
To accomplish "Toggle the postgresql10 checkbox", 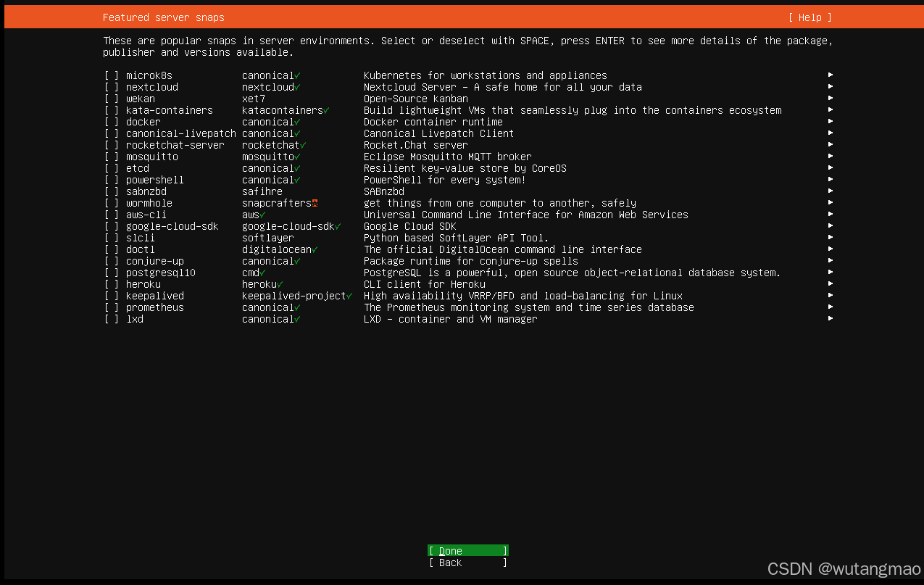I will point(111,273).
